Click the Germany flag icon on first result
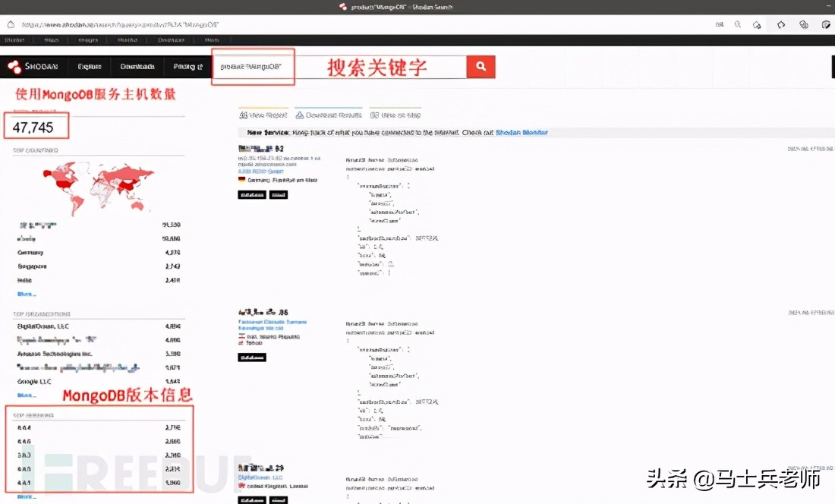Image resolution: width=835 pixels, height=504 pixels. (241, 181)
